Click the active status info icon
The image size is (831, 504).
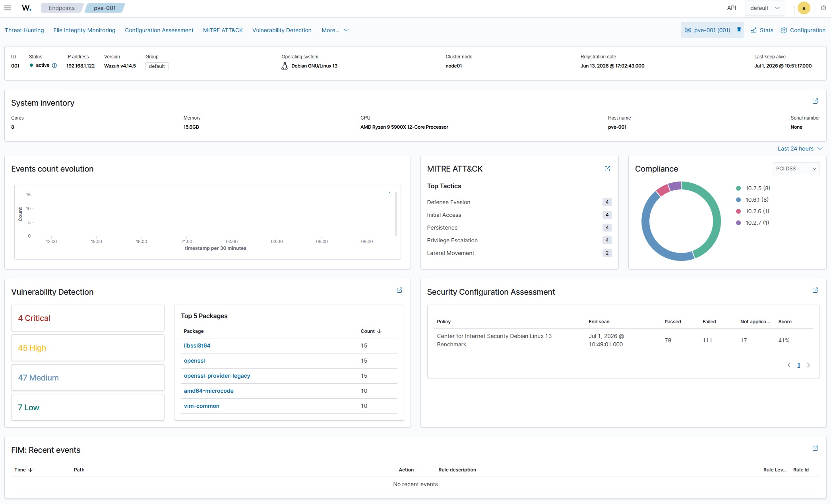[x=54, y=66]
